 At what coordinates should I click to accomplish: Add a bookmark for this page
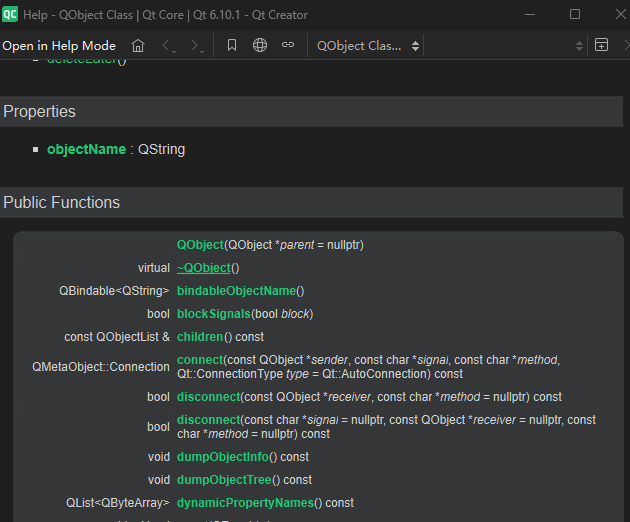coord(232,45)
